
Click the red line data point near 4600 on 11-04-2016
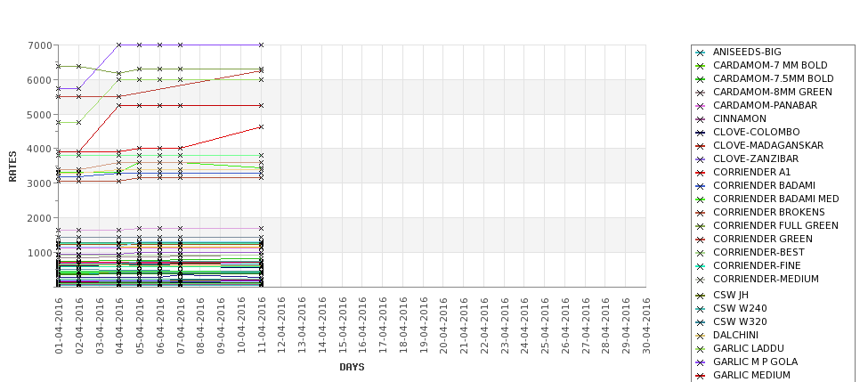coord(261,126)
